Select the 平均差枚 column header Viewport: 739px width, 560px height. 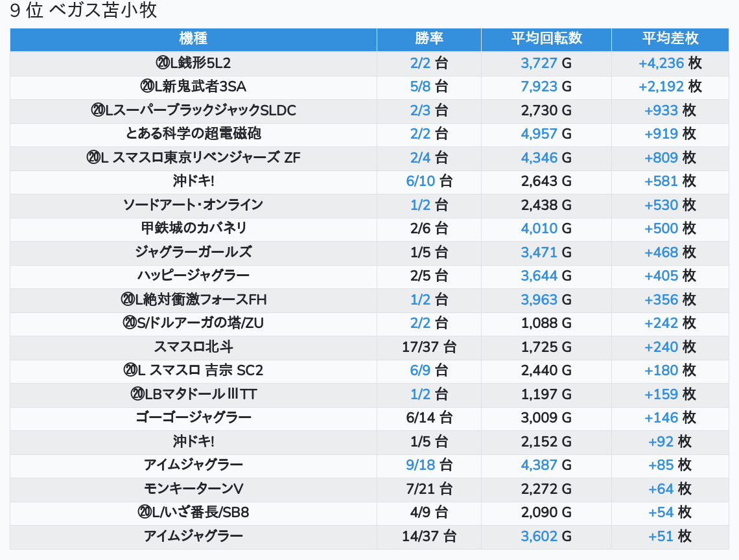(670, 38)
